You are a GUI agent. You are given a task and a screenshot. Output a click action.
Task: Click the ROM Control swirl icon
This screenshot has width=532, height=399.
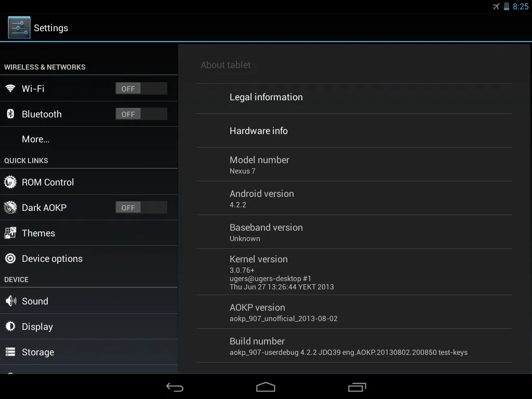(10, 182)
